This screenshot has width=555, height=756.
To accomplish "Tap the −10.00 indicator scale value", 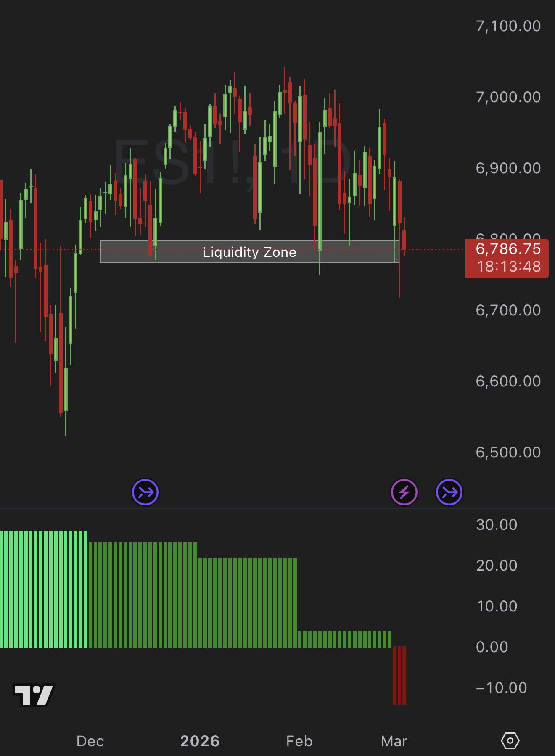I will pos(501,688).
